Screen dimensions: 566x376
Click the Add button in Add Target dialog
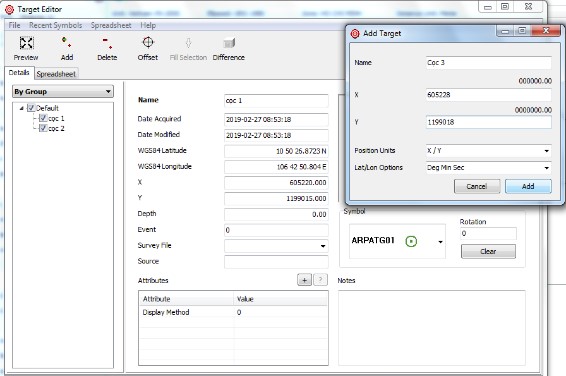point(528,186)
